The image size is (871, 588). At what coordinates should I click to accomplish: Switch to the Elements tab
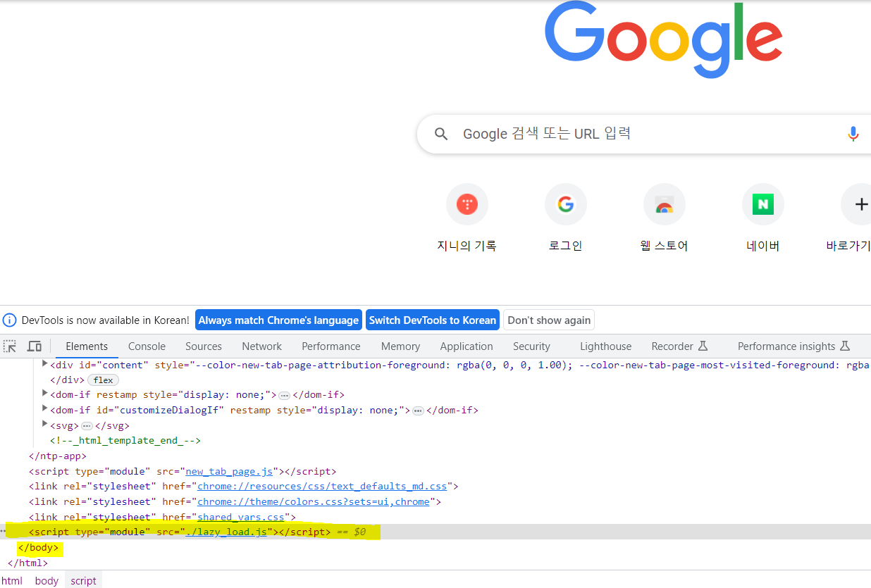tap(87, 346)
